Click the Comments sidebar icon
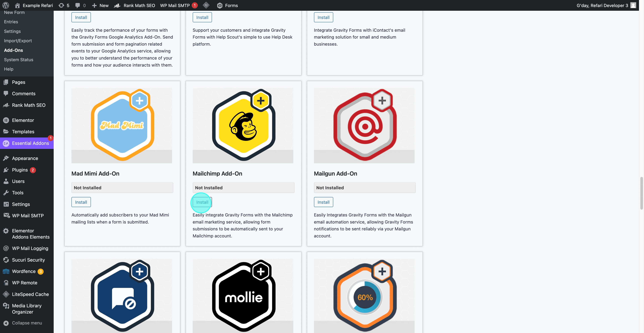 point(6,94)
